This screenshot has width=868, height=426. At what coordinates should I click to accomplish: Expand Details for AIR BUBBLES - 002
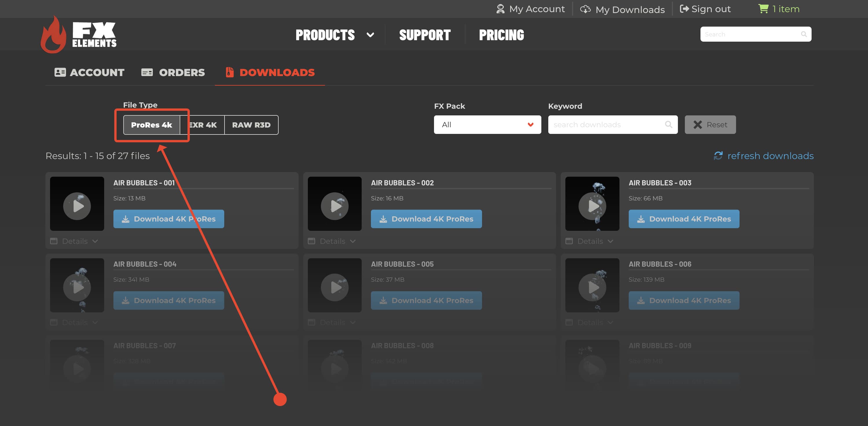tap(332, 241)
